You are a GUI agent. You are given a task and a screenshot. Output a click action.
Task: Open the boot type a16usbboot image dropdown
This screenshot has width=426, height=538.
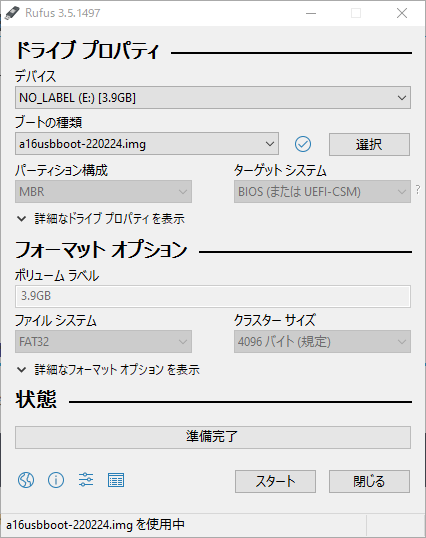(147, 144)
